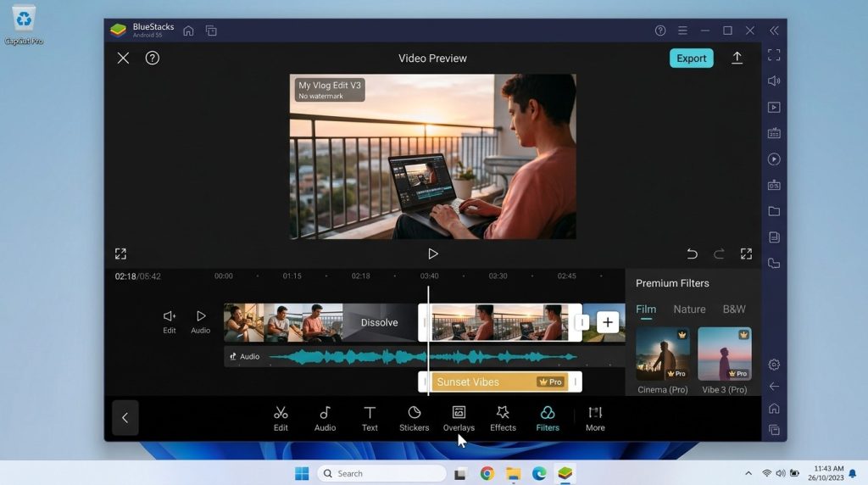
Task: Open the Overlays tool
Action: pos(459,419)
